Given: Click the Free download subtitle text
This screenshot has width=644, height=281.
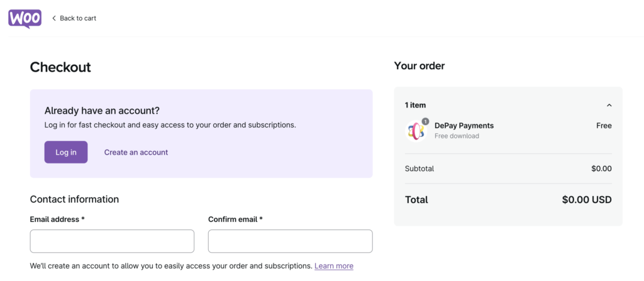Looking at the screenshot, I should point(457,136).
